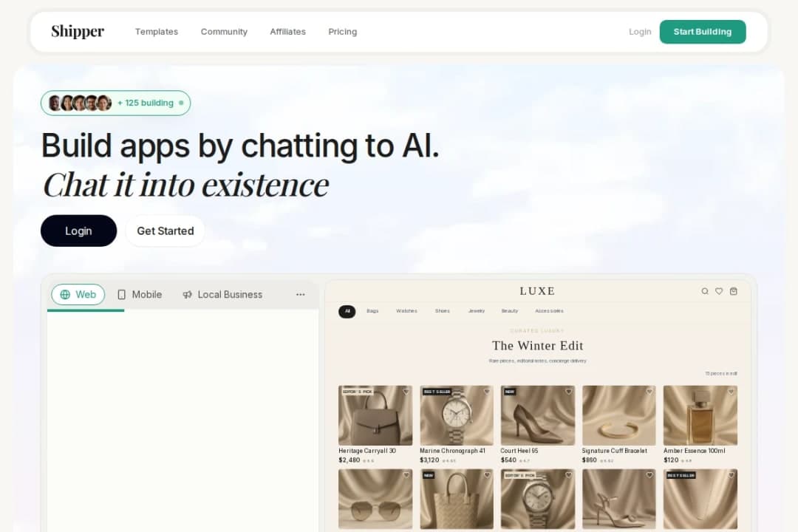The image size is (798, 532).
Task: Click the phone icon beside Mobile
Action: click(x=122, y=294)
